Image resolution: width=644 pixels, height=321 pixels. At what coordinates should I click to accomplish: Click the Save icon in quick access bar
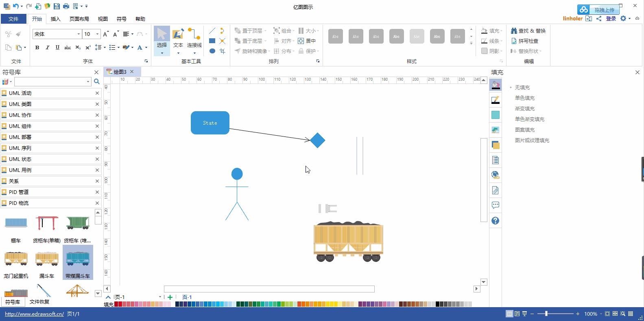coord(57,6)
